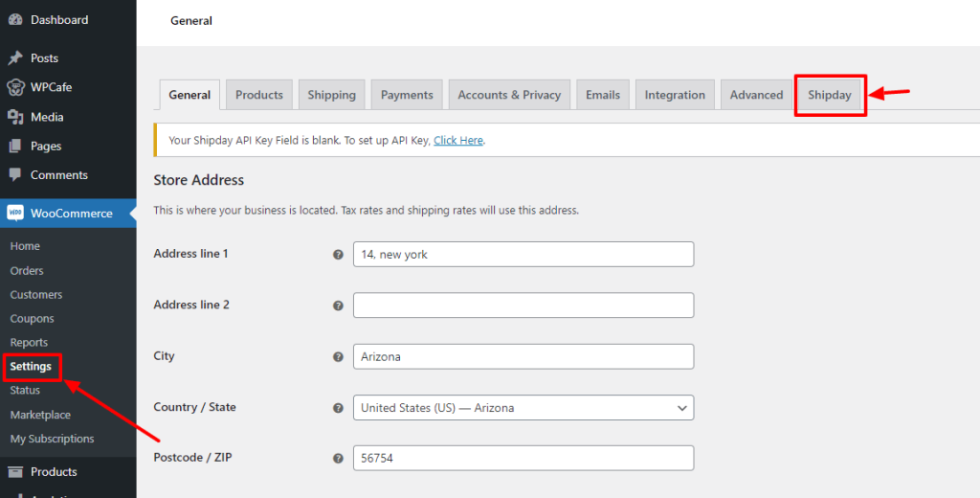Click the Dashboard gauge icon
The image size is (980, 498).
click(15, 20)
